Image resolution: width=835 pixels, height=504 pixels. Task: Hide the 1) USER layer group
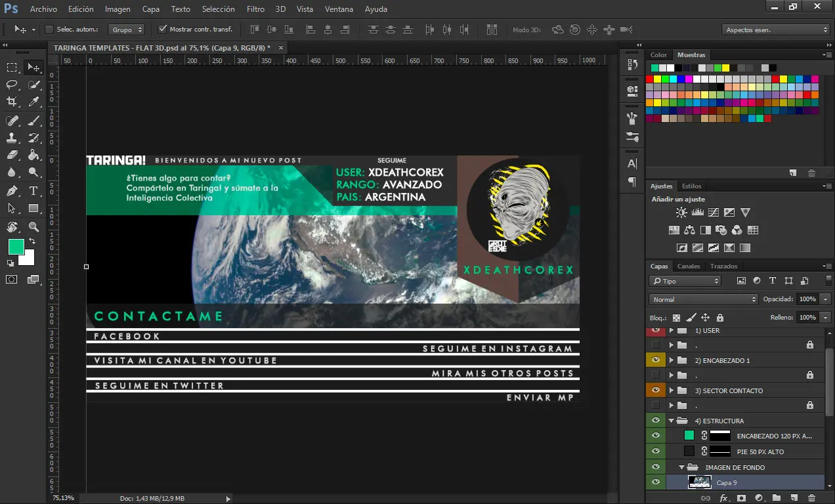(655, 330)
